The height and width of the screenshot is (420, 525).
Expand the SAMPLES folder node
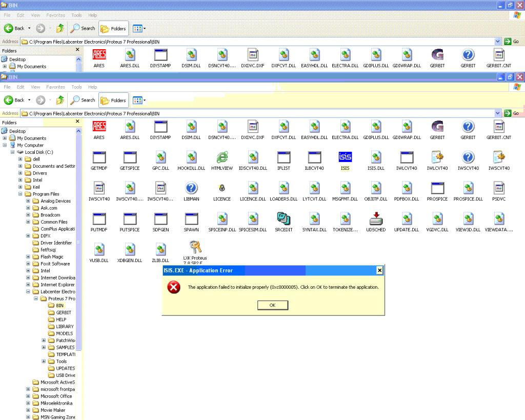point(44,347)
